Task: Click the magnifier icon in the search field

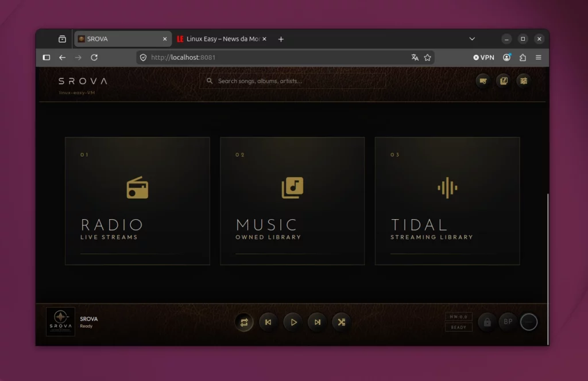Action: (210, 81)
